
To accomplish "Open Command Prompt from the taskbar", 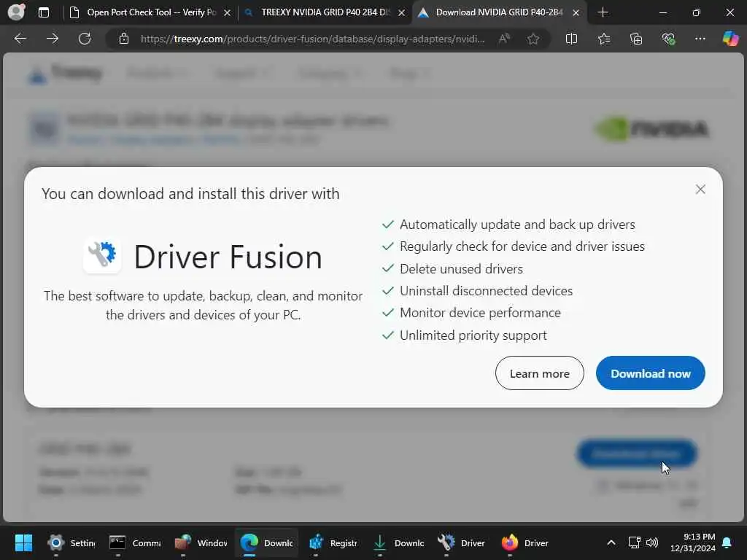I will click(135, 542).
